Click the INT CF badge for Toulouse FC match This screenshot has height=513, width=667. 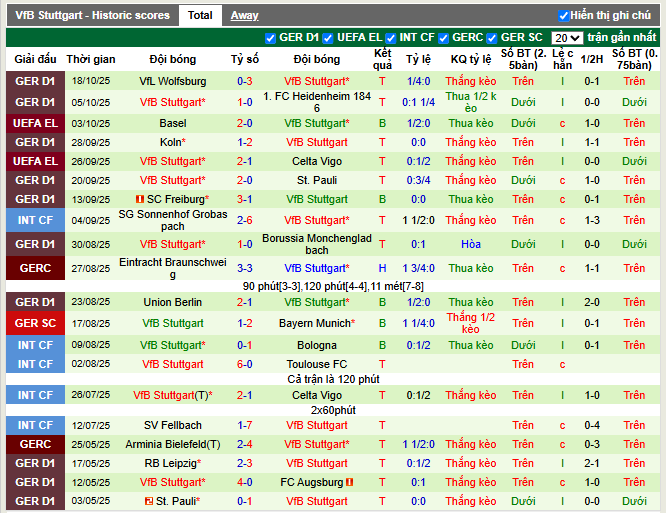coord(34,365)
